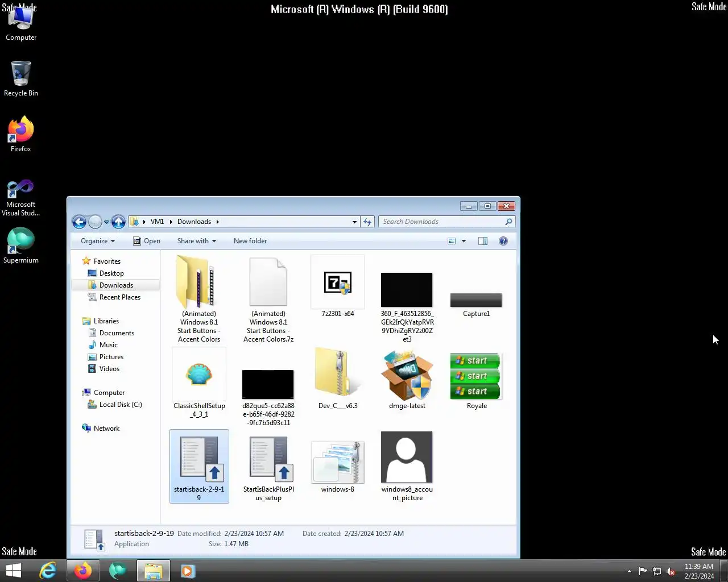Select the windows-8 zip archive
This screenshot has width=728, height=582.
click(x=338, y=466)
